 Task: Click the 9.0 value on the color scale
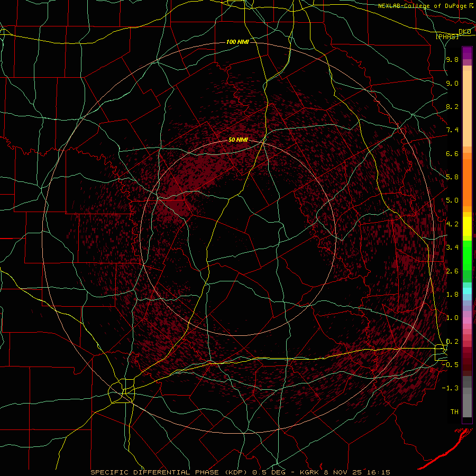click(x=452, y=83)
